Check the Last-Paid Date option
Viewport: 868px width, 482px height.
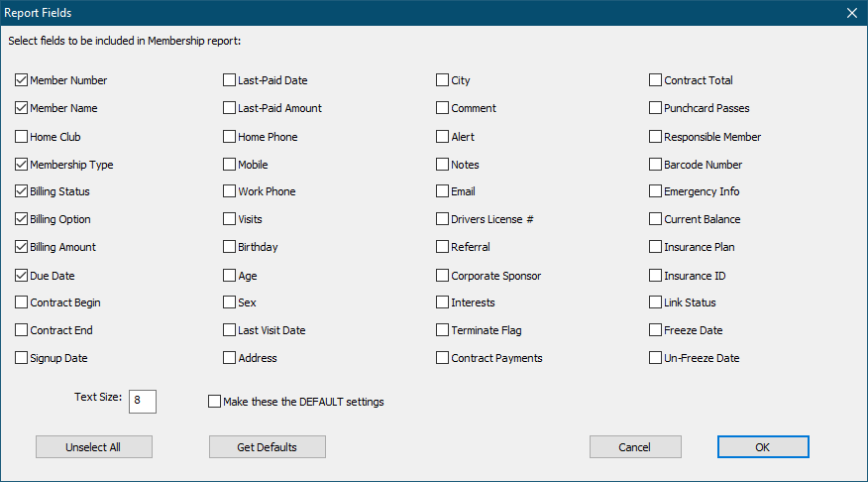coord(230,80)
